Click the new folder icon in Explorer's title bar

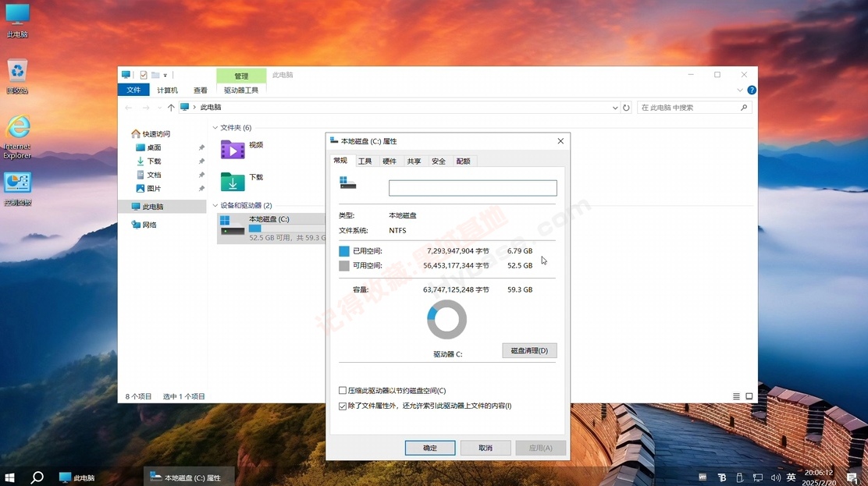tap(155, 75)
